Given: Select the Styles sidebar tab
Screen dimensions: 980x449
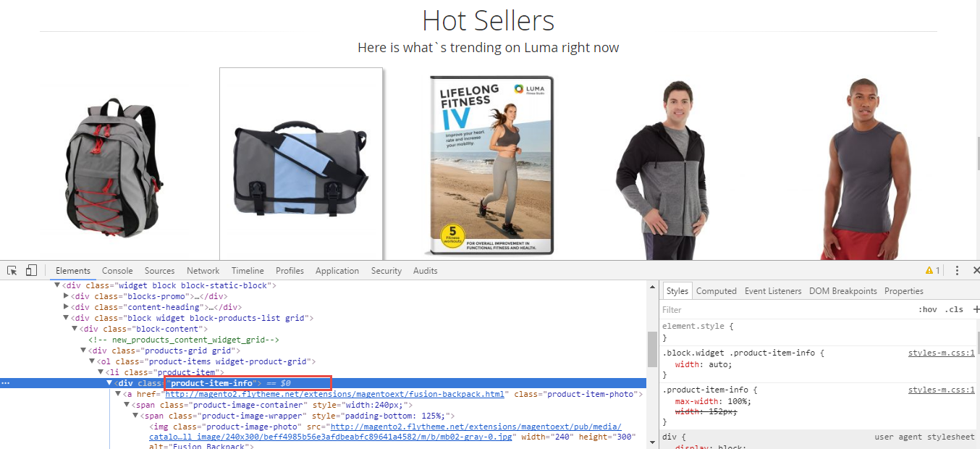Looking at the screenshot, I should pos(677,290).
